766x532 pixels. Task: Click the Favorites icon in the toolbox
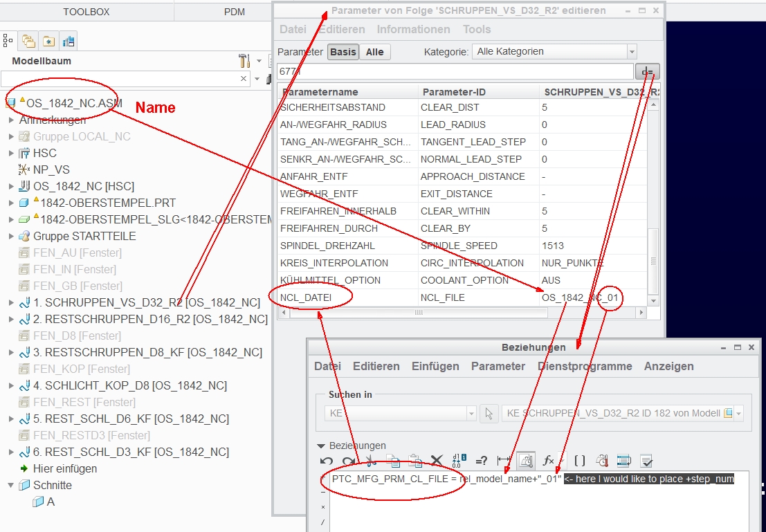[48, 40]
